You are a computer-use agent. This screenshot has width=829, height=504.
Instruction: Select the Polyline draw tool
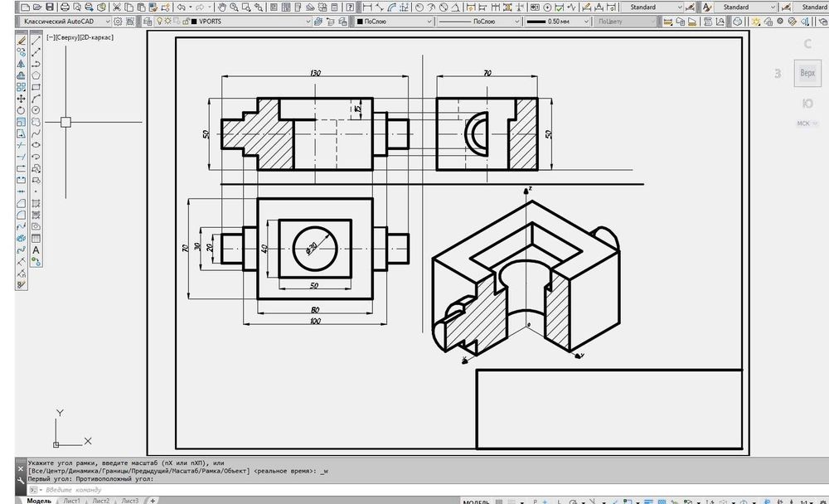coord(36,64)
